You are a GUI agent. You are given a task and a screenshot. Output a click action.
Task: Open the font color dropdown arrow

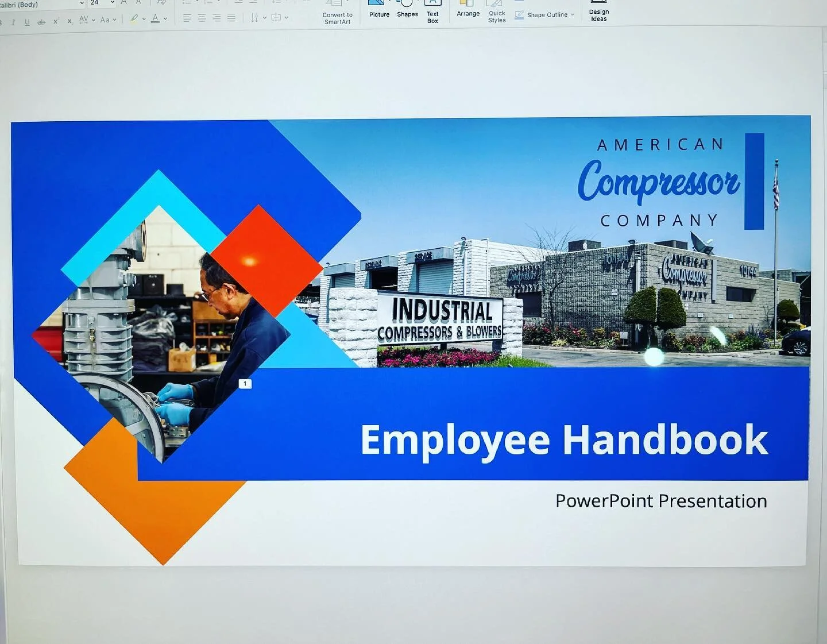point(165,18)
